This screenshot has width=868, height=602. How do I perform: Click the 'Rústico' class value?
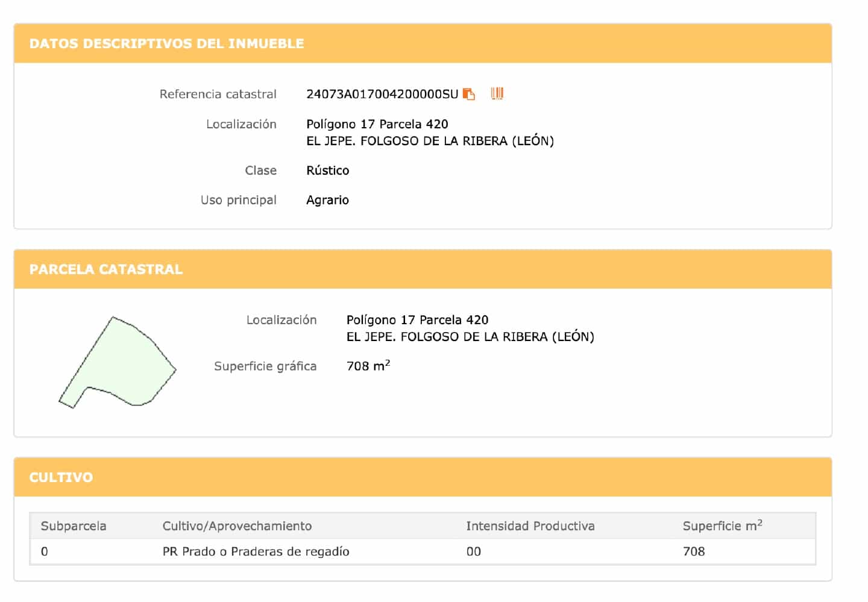click(x=328, y=171)
